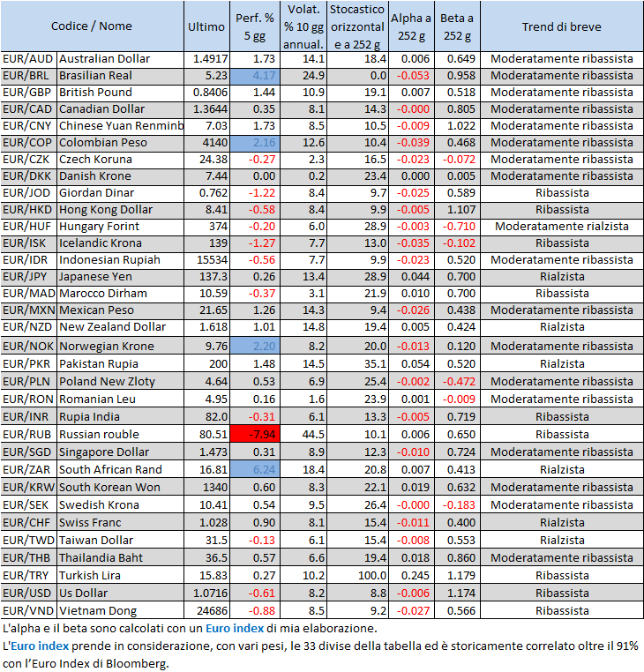Click the 'Alpha a 252 g' header
This screenshot has width=644, height=672.
[411, 26]
